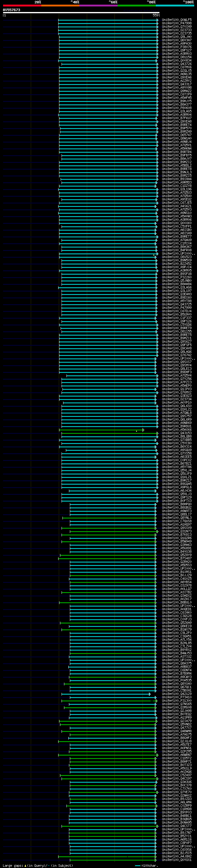The width and height of the screenshot is (197, 868).
Task: Click label UniRef100_C0ZRP9
Action: pos(177,806)
